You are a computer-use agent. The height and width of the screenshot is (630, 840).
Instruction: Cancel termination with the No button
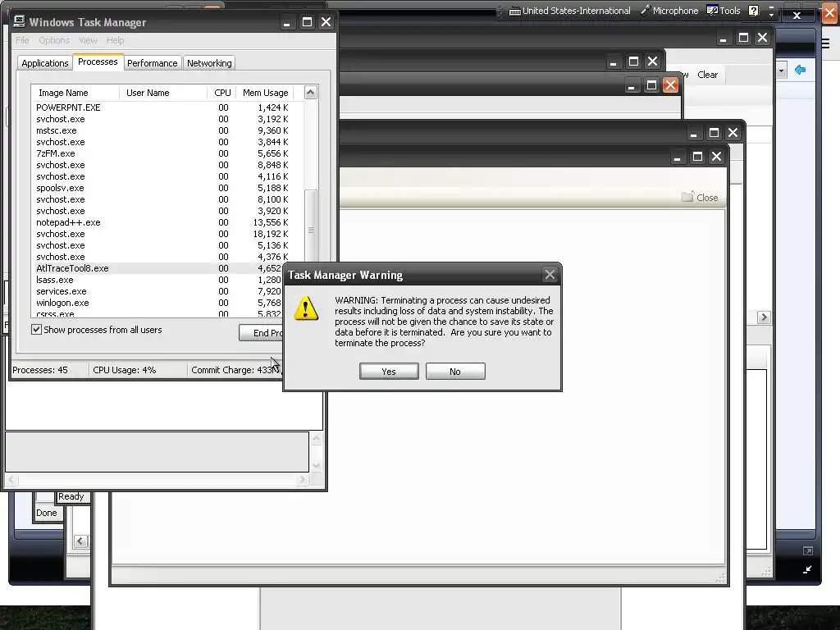(455, 372)
